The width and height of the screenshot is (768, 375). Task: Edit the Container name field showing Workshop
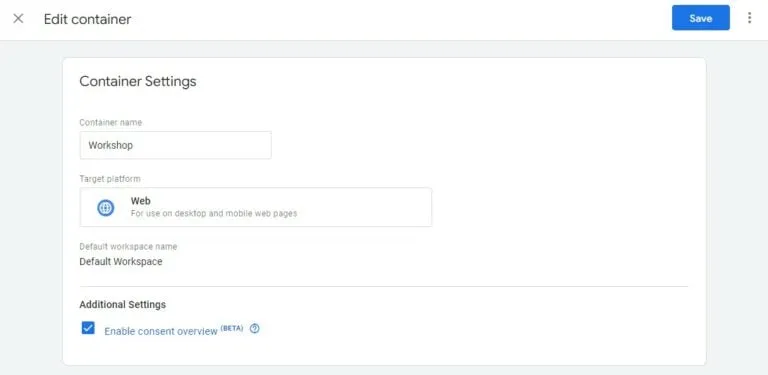(175, 145)
